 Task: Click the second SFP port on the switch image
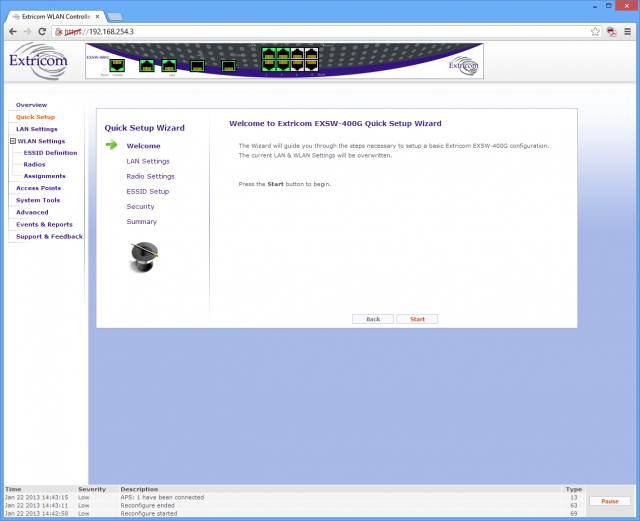point(229,66)
